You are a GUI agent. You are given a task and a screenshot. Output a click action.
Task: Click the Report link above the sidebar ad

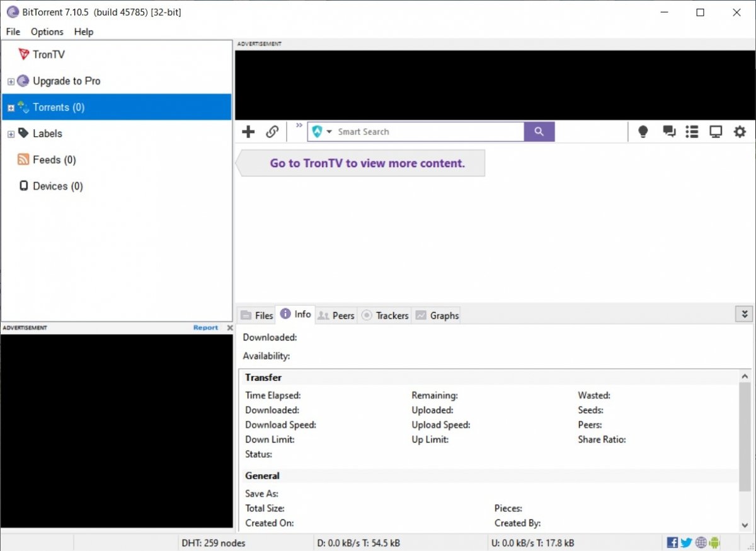pyautogui.click(x=205, y=328)
